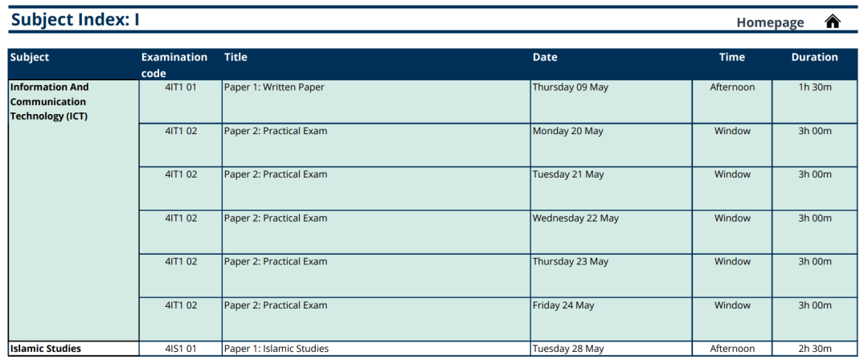Viewport: 868px width, 364px height.
Task: Select Paper 1: Islamic Studies title
Action: click(x=276, y=349)
